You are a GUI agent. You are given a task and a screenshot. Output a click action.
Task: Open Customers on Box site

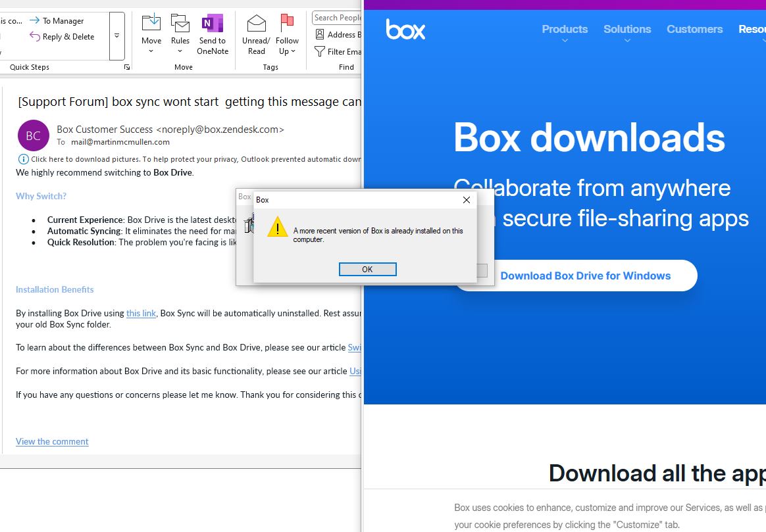[x=695, y=30]
